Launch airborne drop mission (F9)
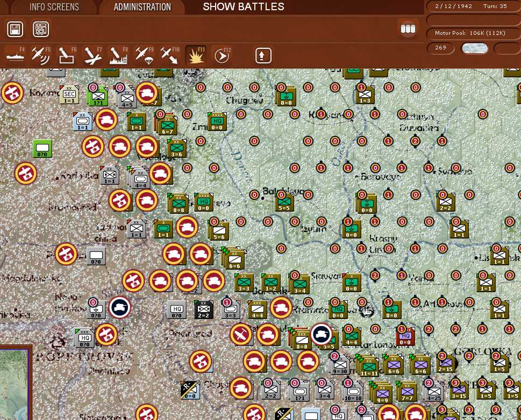This screenshot has width=521, height=420. [144, 54]
